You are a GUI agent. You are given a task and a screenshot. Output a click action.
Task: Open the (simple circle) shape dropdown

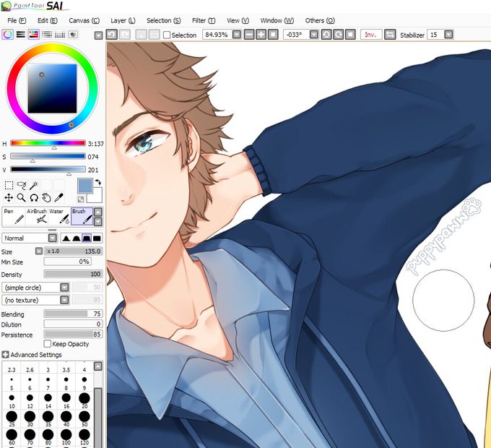tap(64, 288)
